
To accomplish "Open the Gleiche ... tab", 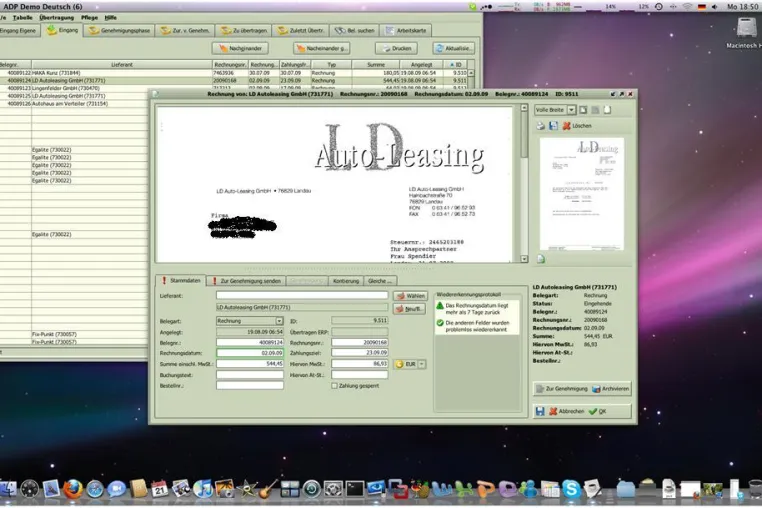I will tap(380, 281).
